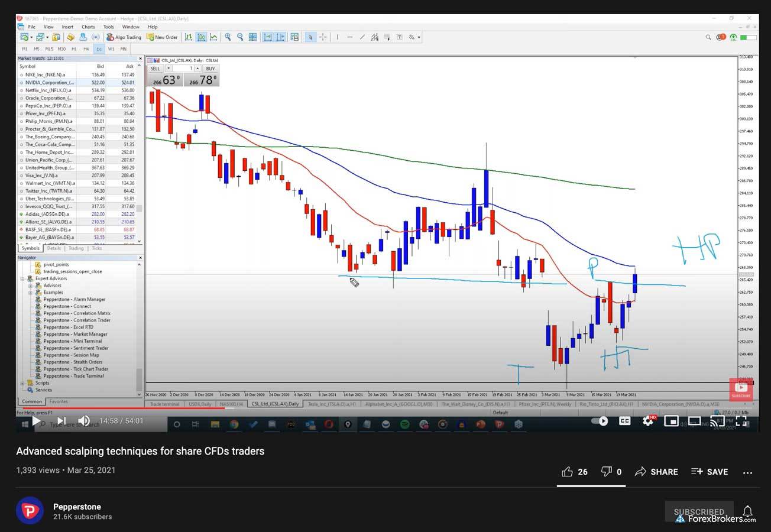Switch to the Favorites tab in Navigator

[59, 401]
